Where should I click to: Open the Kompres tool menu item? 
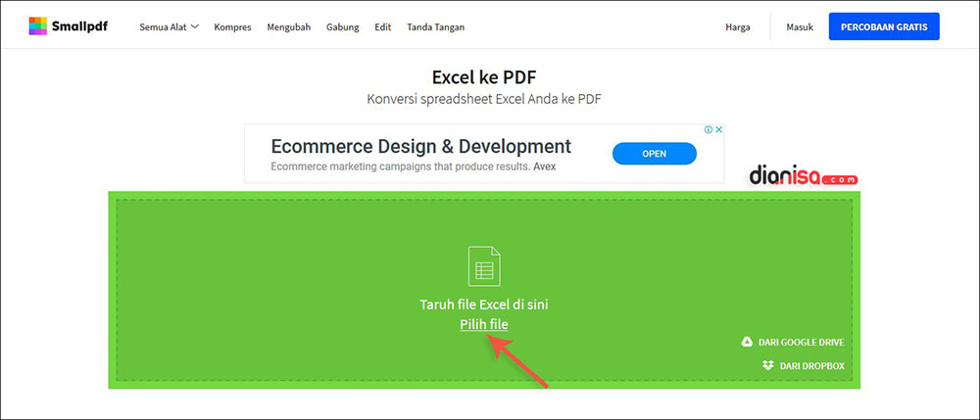click(x=233, y=27)
